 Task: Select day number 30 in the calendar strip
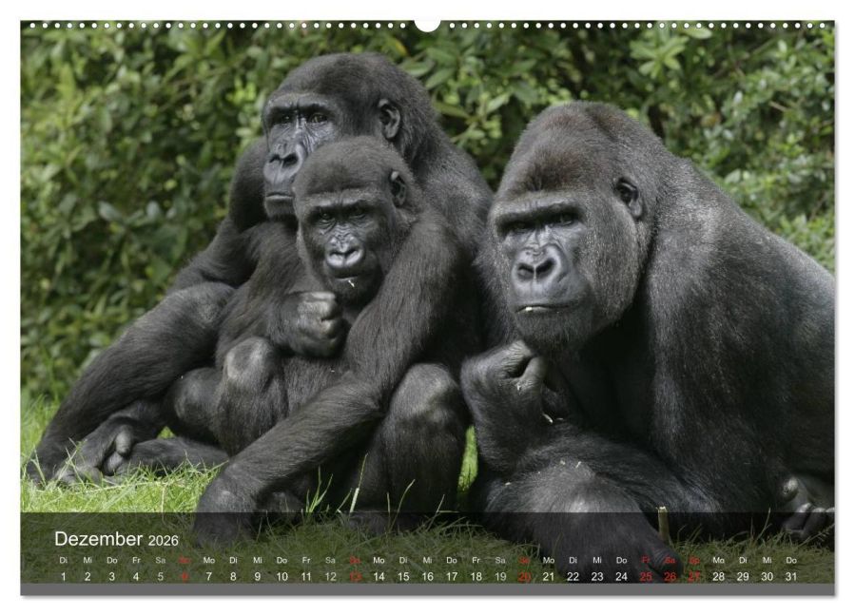pyautogui.click(x=768, y=576)
